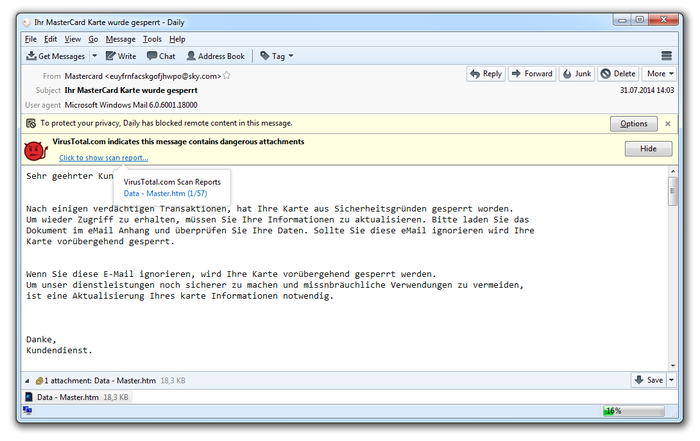The width and height of the screenshot is (700, 441).
Task: Click the htm file icon in attachment list
Action: click(x=29, y=397)
